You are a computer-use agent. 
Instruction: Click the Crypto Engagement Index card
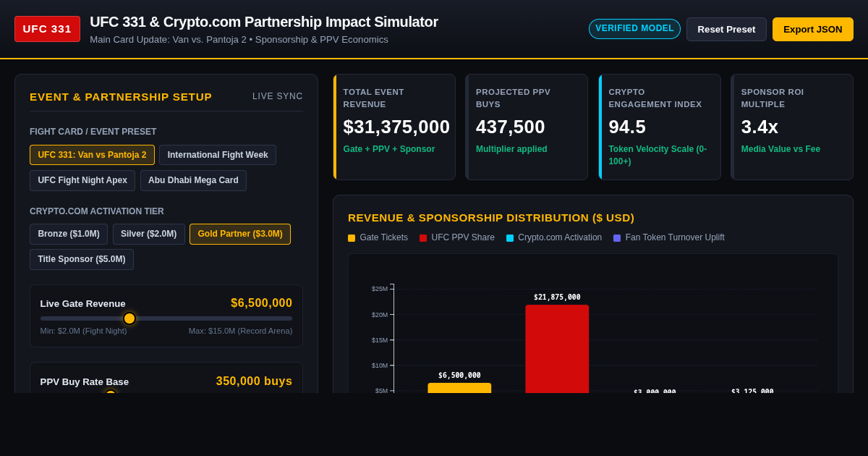point(660,127)
